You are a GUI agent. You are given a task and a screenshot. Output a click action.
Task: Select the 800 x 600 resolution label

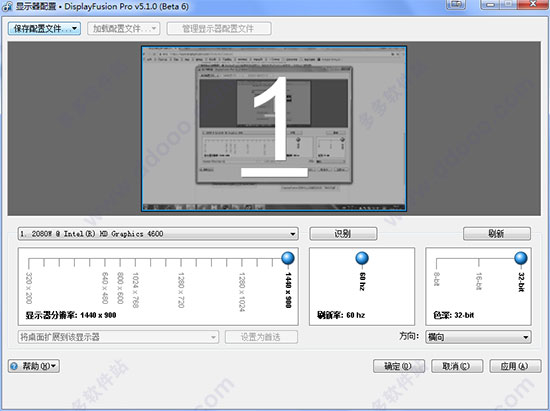click(x=120, y=288)
